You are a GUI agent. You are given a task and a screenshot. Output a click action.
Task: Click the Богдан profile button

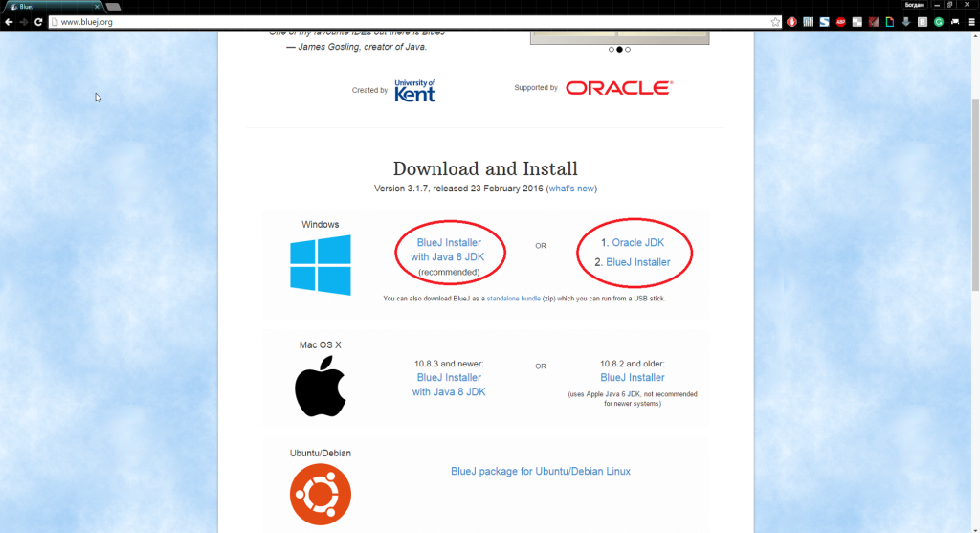click(914, 5)
